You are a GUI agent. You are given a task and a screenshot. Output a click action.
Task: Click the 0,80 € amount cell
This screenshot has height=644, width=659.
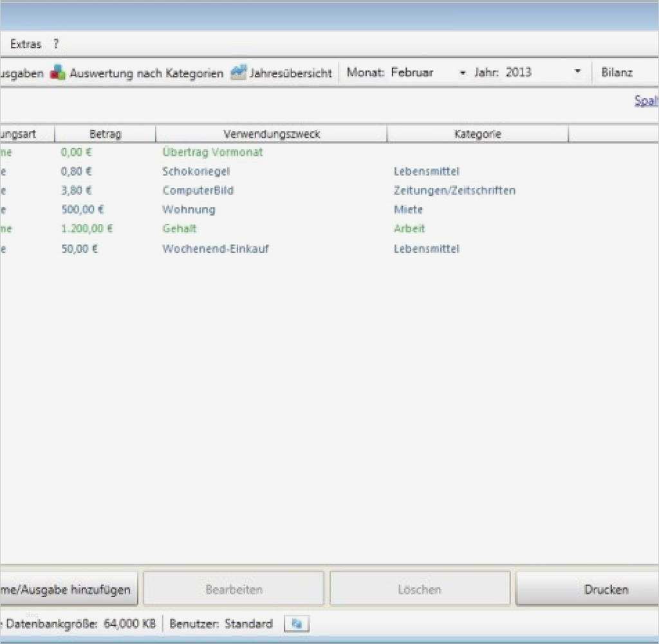point(76,171)
